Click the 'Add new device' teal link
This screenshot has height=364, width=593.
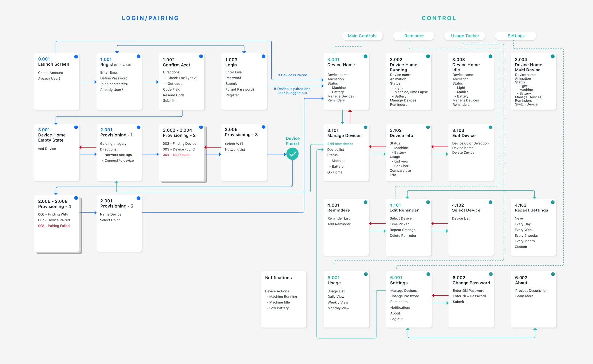click(340, 144)
